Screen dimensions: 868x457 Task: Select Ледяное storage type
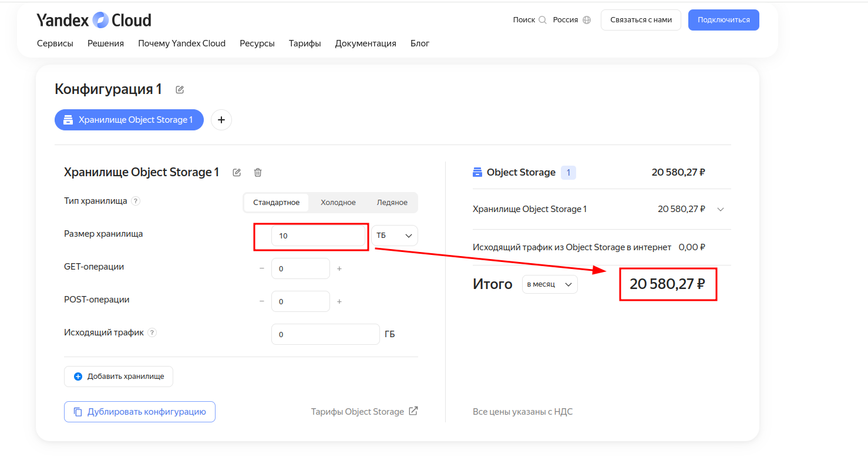click(392, 202)
